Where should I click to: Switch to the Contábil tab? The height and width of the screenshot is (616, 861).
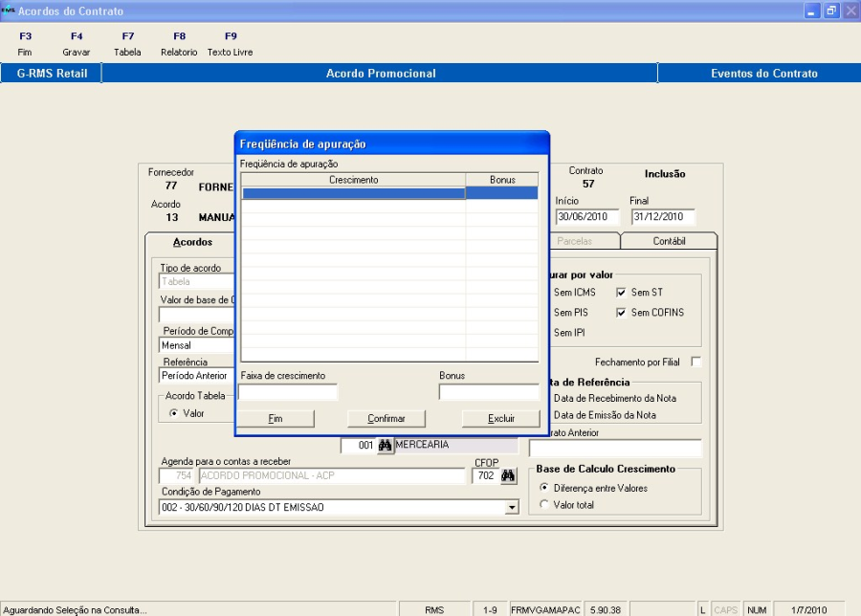coord(669,241)
